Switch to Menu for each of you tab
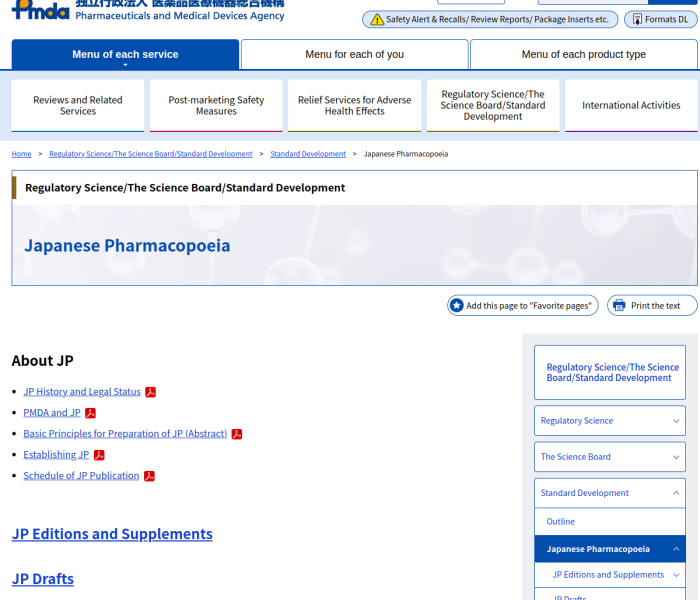Image resolution: width=700 pixels, height=600 pixels. 354,55
